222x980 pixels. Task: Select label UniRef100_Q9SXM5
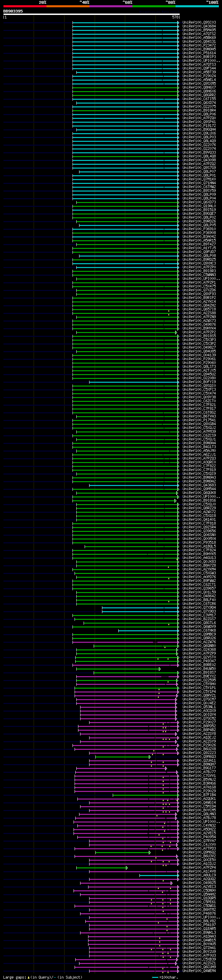(x=199, y=84)
